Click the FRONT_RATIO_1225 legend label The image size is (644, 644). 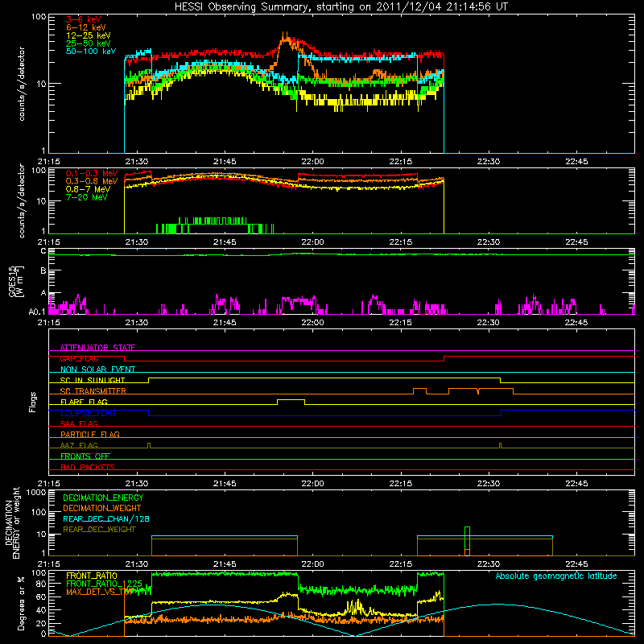pos(104,584)
